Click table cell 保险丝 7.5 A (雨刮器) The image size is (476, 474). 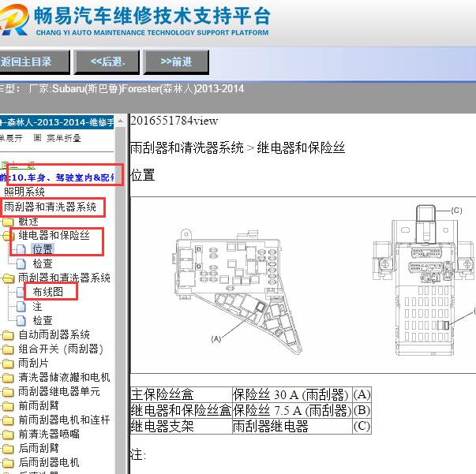[292, 411]
